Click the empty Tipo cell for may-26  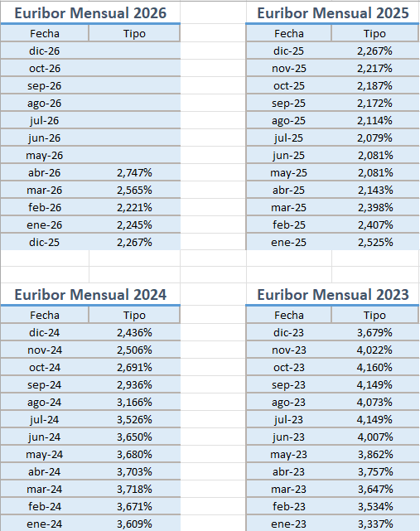tap(134, 155)
